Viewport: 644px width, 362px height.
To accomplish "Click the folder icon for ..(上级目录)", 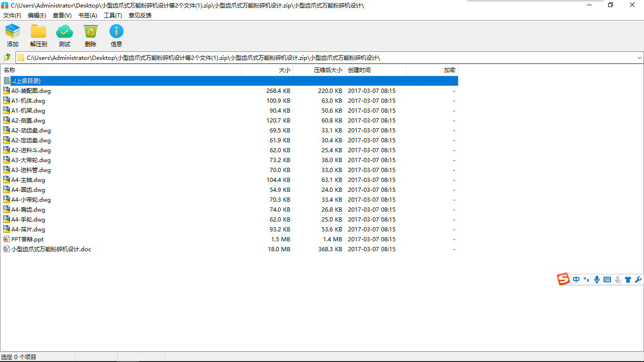I will [7, 81].
